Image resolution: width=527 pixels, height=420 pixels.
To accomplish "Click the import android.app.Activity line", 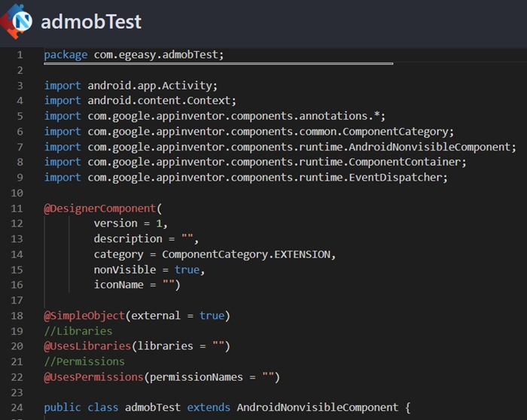I will tap(131, 85).
